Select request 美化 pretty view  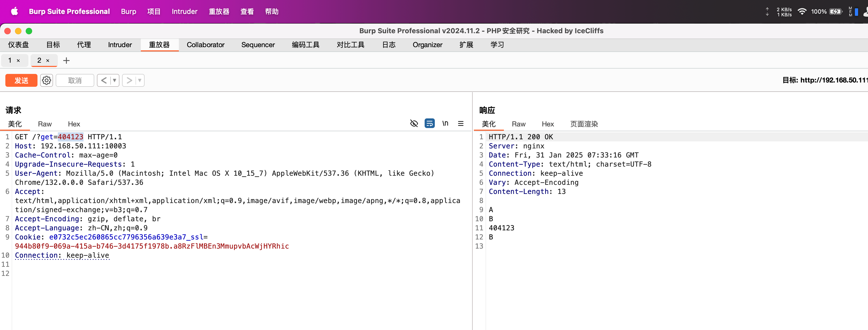pos(15,124)
